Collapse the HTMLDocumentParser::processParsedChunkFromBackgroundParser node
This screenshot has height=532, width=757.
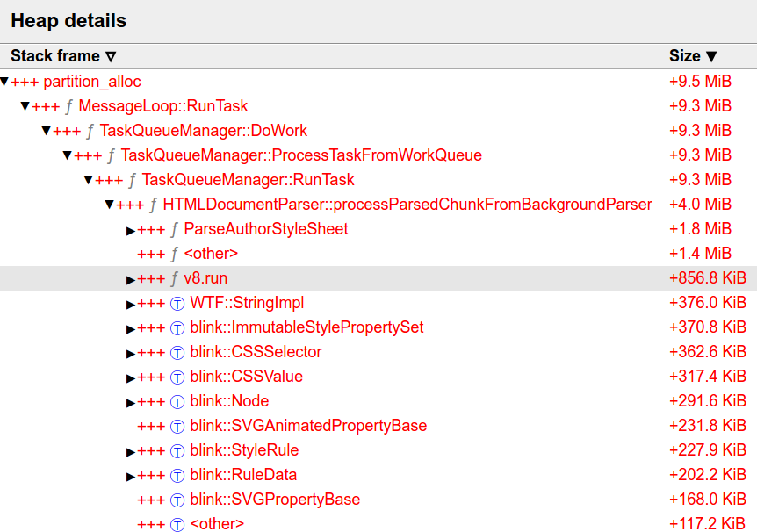point(109,205)
